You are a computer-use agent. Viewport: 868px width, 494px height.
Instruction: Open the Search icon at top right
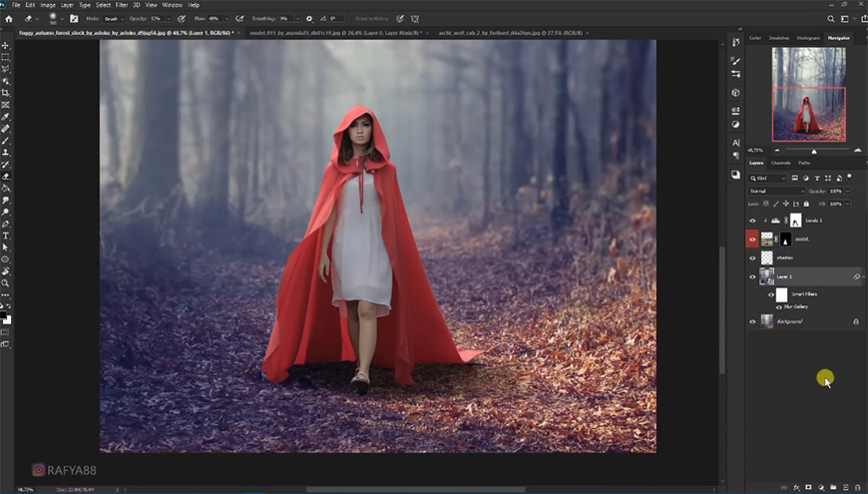pos(831,19)
